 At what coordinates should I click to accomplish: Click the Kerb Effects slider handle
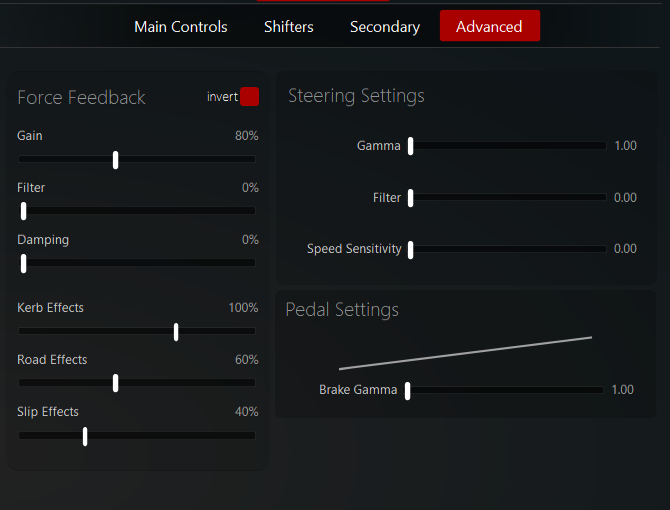point(176,331)
